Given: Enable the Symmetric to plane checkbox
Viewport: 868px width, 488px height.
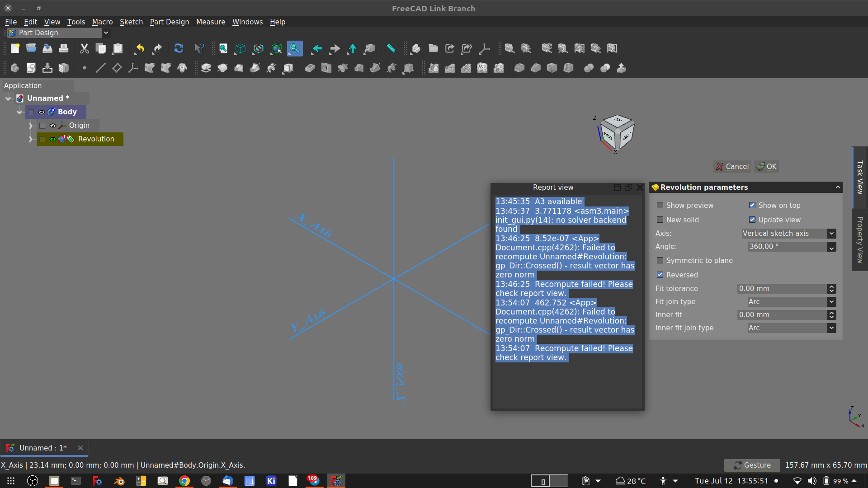Looking at the screenshot, I should pyautogui.click(x=660, y=260).
